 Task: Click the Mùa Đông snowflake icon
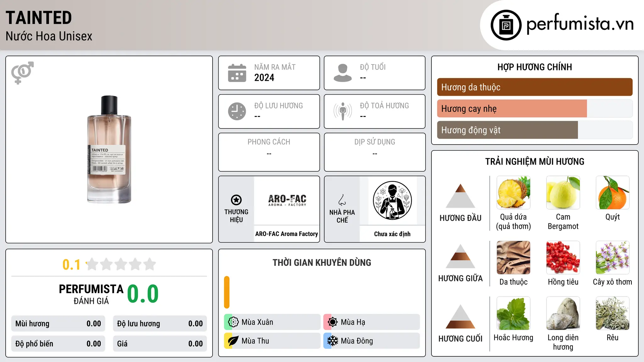pos(333,341)
